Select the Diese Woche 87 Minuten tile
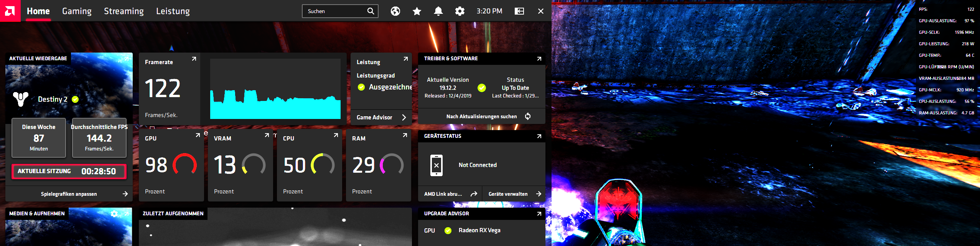 tap(39, 138)
